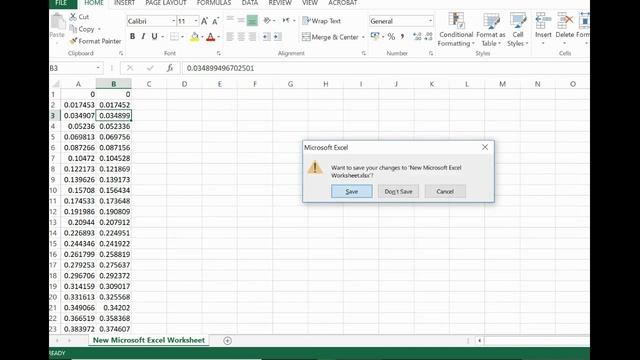The height and width of the screenshot is (360, 640).
Task: Click Don't Save in the dialog
Action: pyautogui.click(x=398, y=191)
